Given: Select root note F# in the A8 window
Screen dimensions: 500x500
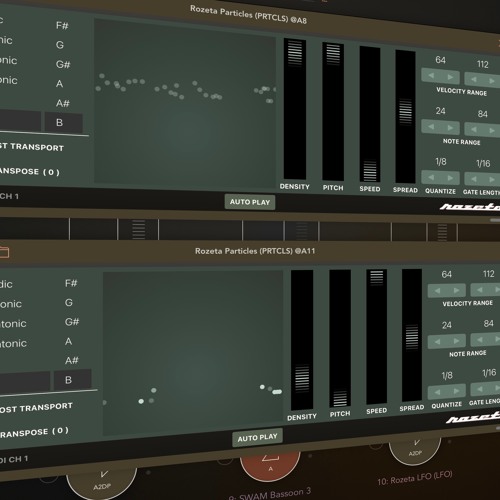Looking at the screenshot, I should click(x=62, y=25).
